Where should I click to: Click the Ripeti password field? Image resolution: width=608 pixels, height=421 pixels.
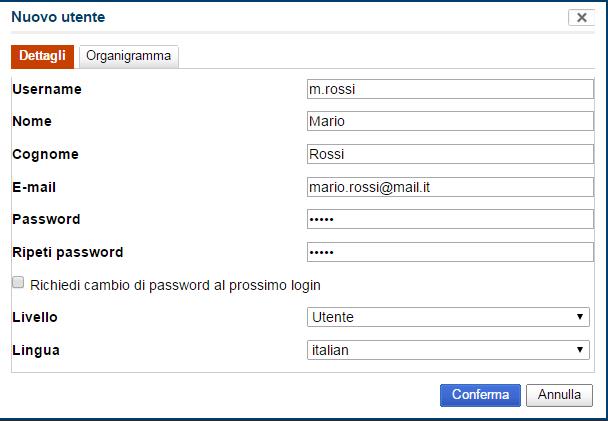(450, 252)
